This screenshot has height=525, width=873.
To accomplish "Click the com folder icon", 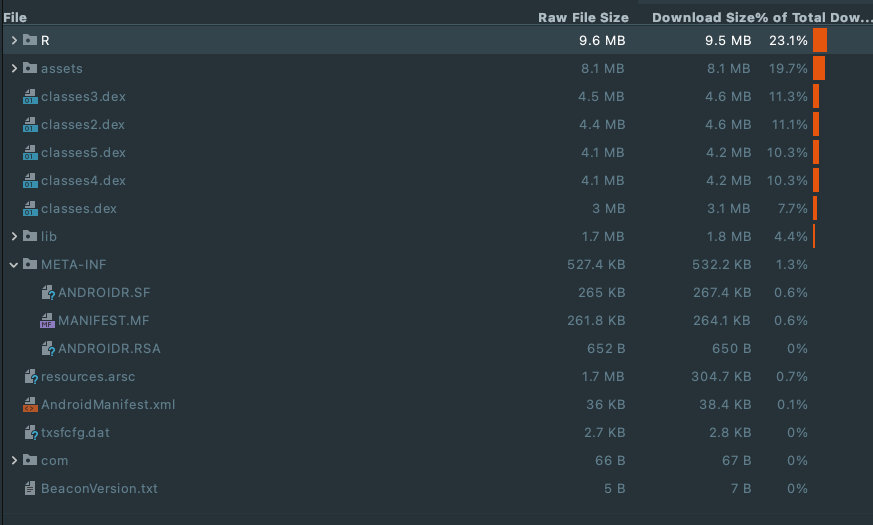I will pyautogui.click(x=30, y=460).
